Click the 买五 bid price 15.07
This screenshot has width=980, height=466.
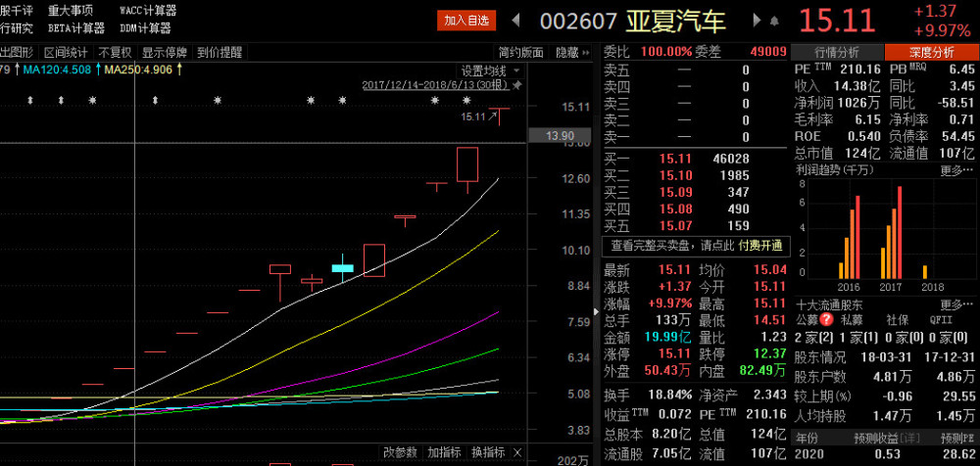coord(675,225)
